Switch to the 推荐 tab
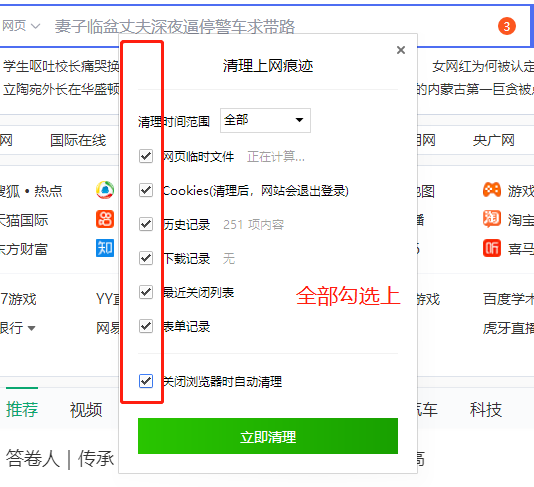Viewport: 534px width, 487px height. (22, 409)
